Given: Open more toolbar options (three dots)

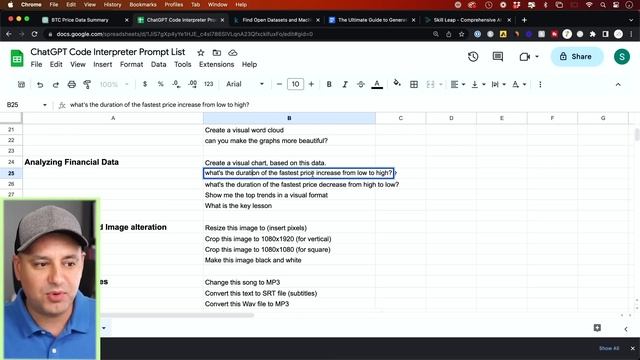Looking at the screenshot, I should click(x=540, y=84).
